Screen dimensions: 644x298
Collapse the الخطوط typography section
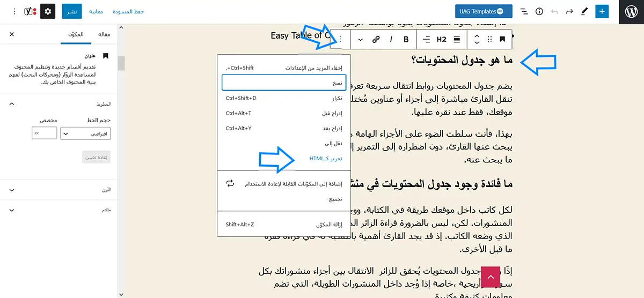point(12,103)
